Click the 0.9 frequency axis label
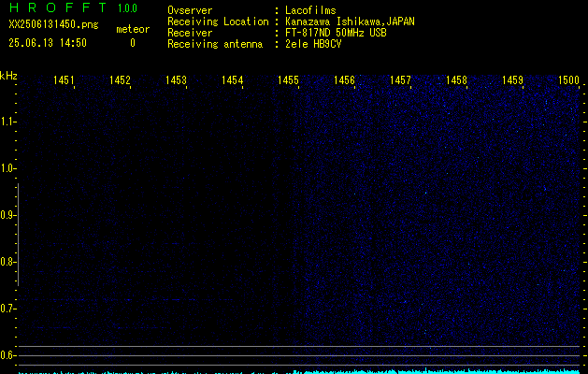588x374 pixels. (7, 215)
